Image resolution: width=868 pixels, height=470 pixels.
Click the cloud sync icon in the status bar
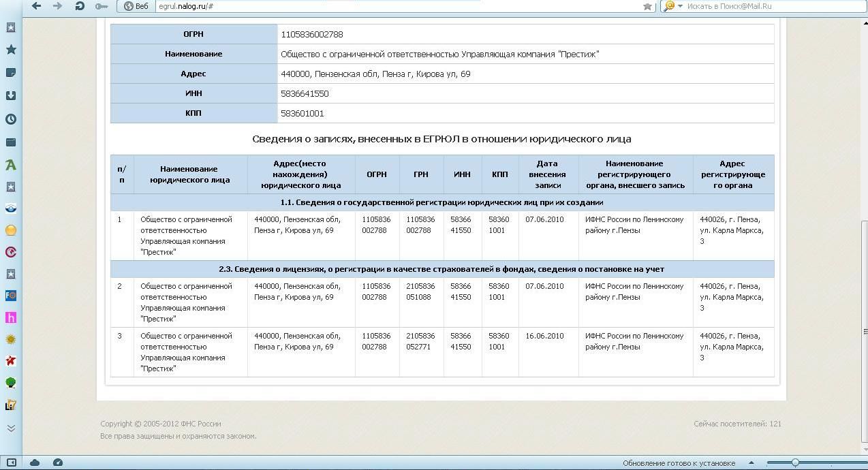click(35, 463)
